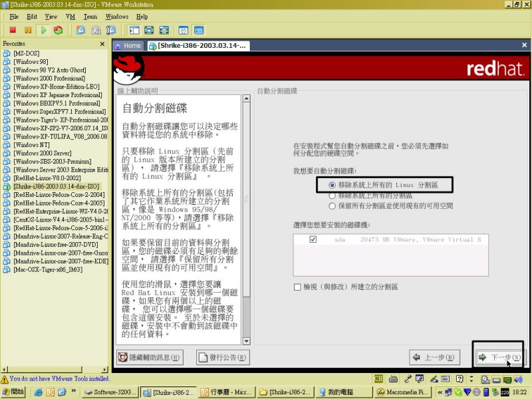The height and width of the screenshot is (399, 532).
Task: Select [MS-DOS] in Favorites
Action: tap(26, 53)
